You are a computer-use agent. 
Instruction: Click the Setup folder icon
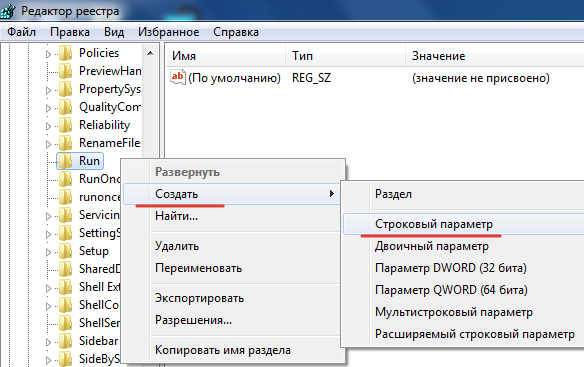(66, 251)
